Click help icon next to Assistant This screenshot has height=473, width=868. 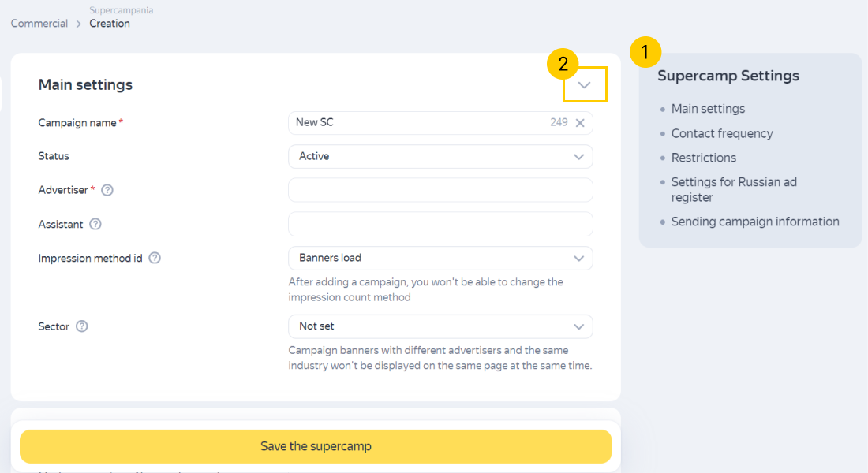coord(95,224)
